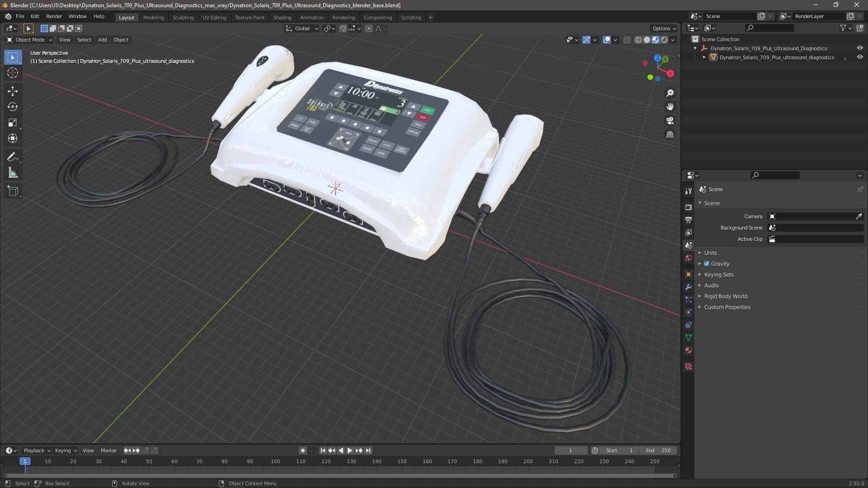Open the timeline Marker menu

(108, 450)
